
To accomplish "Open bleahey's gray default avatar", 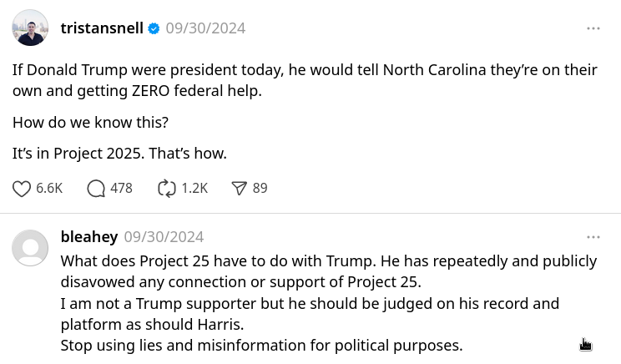I will [30, 248].
